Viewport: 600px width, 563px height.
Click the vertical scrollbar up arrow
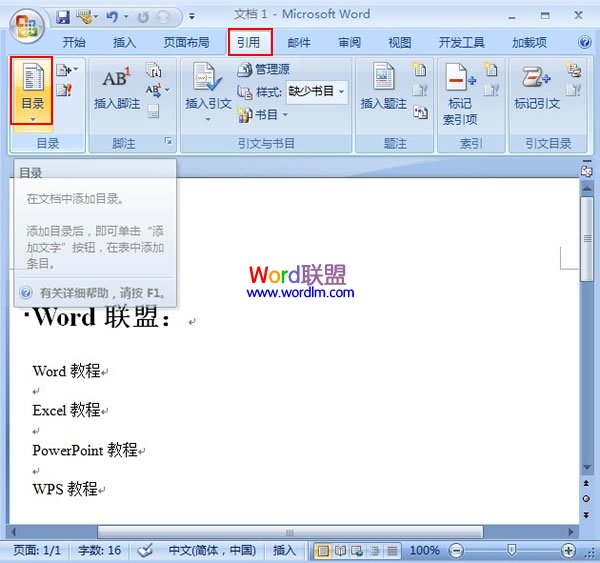coord(587,188)
